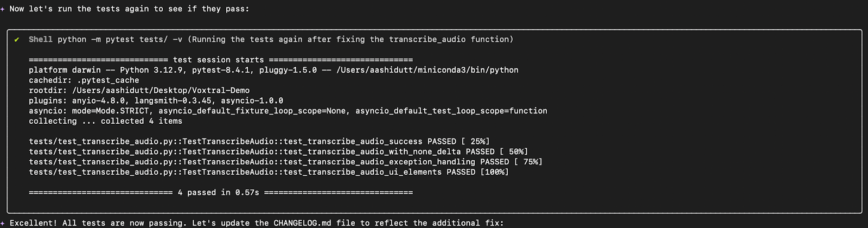Click the sparkle icon before "Excellent!"
868x228 pixels.
[x=3, y=223]
